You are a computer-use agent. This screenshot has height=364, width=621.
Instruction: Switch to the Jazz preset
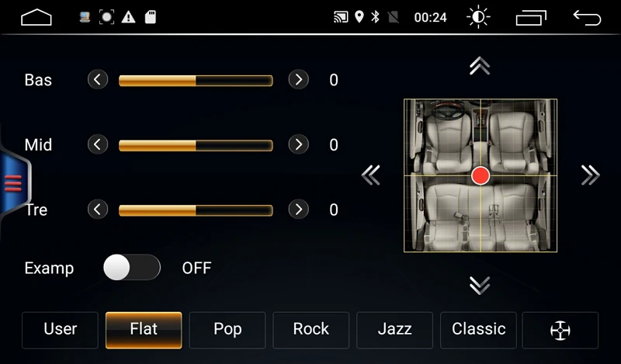click(394, 330)
